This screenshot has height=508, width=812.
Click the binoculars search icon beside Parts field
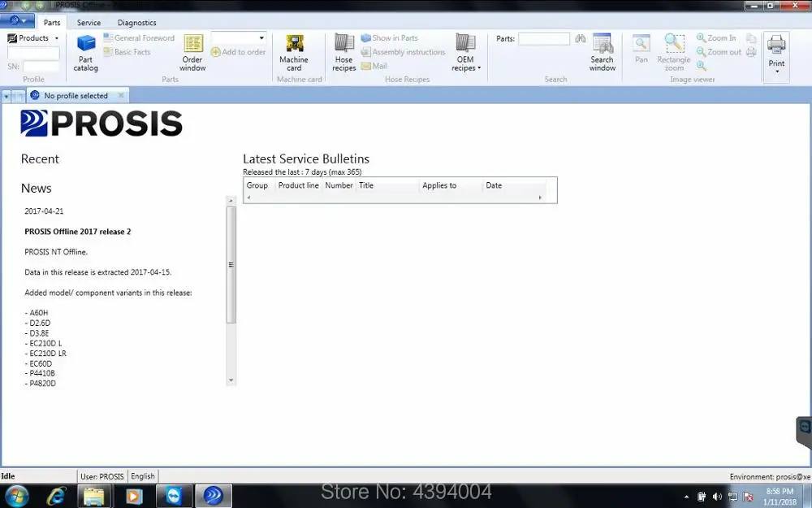(x=580, y=38)
